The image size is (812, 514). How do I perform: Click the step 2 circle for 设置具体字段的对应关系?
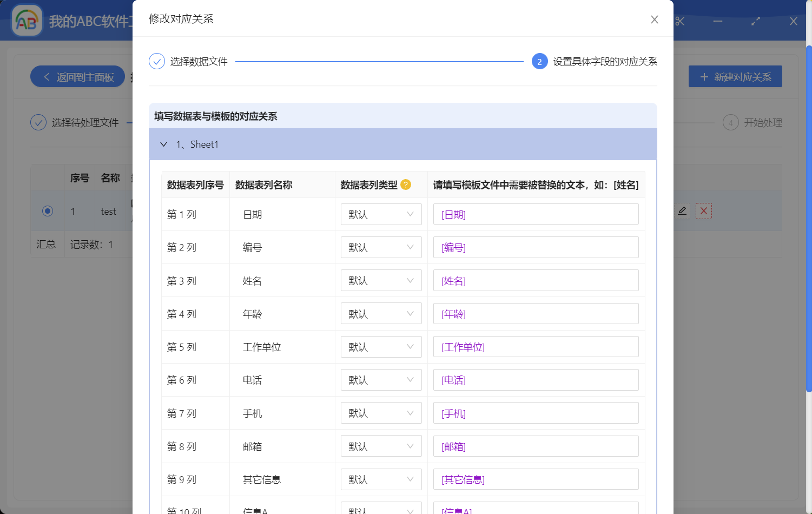click(x=539, y=61)
